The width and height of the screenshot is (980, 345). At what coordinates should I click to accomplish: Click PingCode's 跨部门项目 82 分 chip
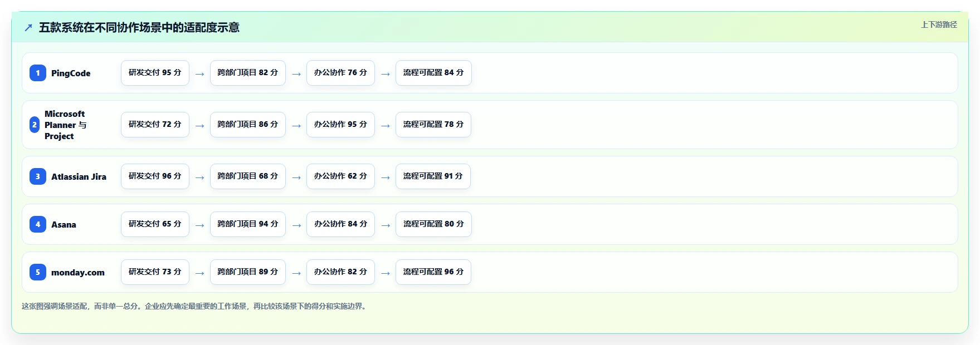tap(248, 73)
